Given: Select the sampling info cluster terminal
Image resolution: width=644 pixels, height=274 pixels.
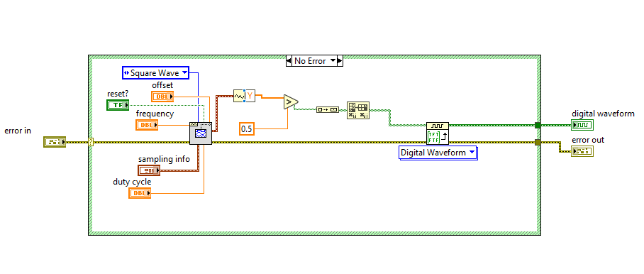Looking at the screenshot, I should coord(149,170).
